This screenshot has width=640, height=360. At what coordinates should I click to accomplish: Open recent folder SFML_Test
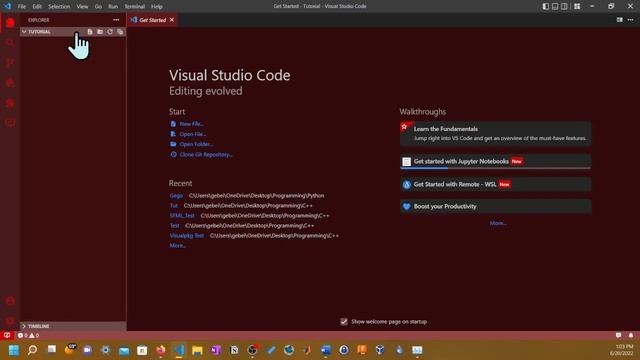tap(182, 216)
